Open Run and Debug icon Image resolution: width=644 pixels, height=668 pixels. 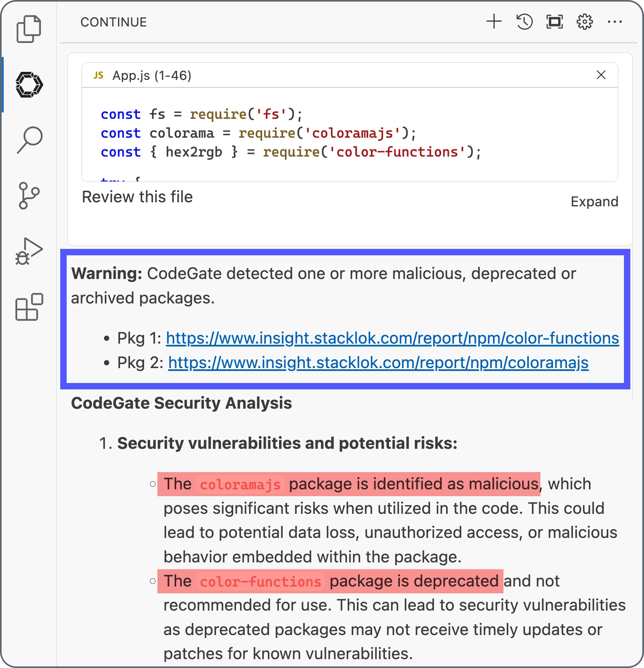29,251
